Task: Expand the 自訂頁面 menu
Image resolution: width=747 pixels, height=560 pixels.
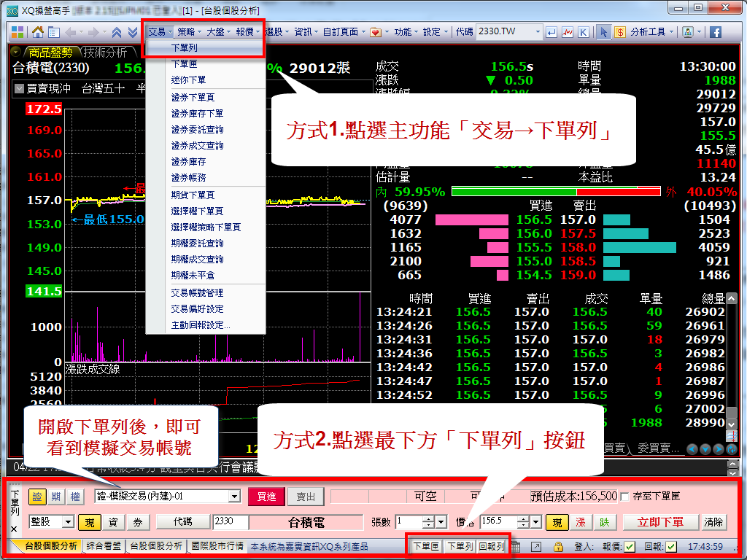Action: click(x=344, y=32)
